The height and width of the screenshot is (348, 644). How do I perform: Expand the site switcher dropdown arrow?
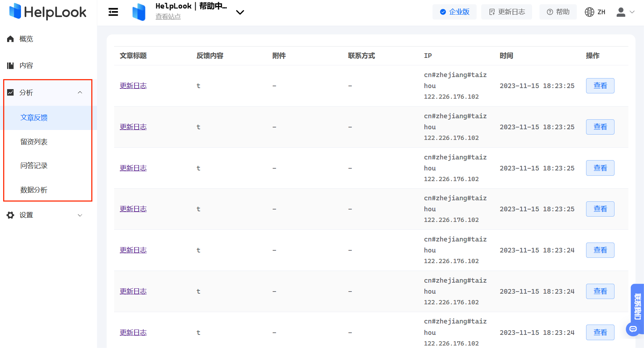tap(240, 12)
